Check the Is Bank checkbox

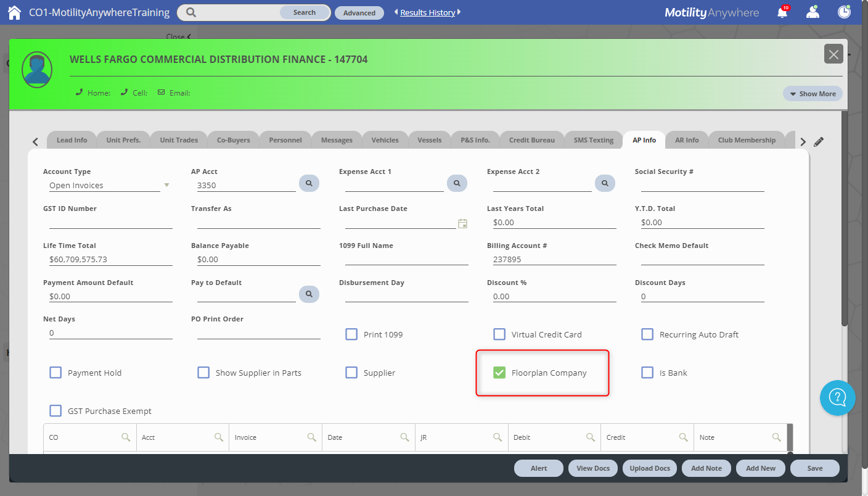point(647,373)
